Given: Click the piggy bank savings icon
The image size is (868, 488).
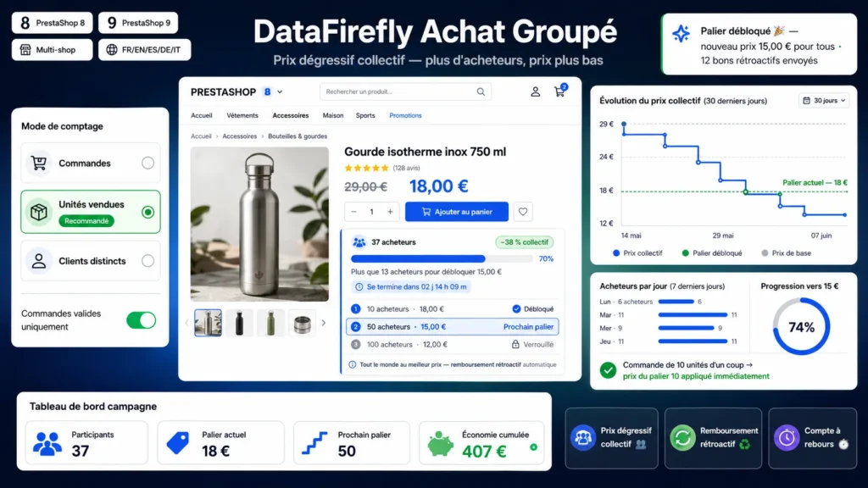Looking at the screenshot, I should coord(441,443).
